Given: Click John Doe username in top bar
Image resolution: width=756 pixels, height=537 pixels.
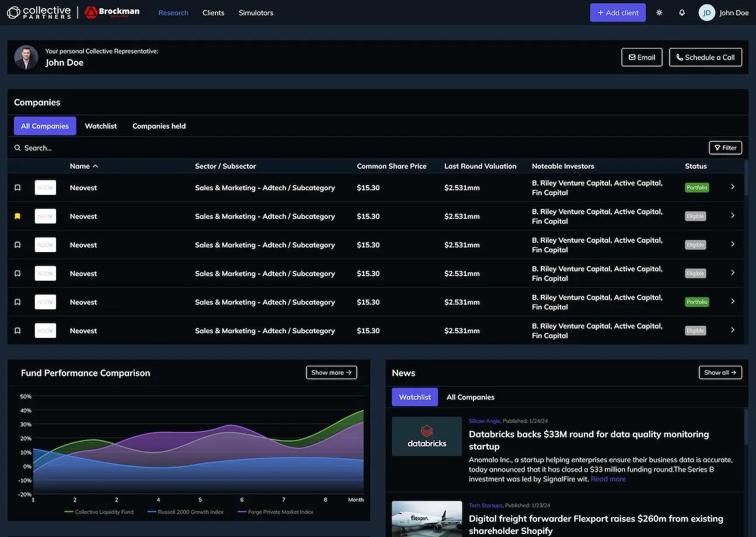Looking at the screenshot, I should (734, 13).
